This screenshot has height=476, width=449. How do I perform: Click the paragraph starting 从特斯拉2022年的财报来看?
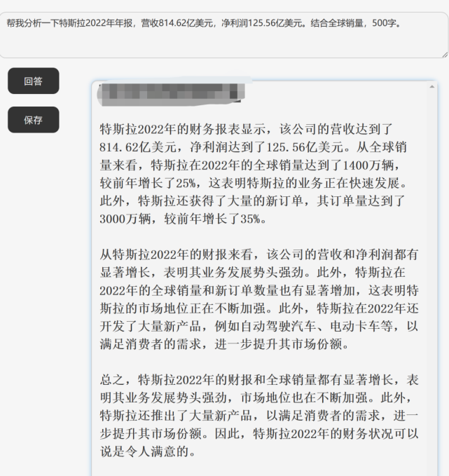(258, 299)
